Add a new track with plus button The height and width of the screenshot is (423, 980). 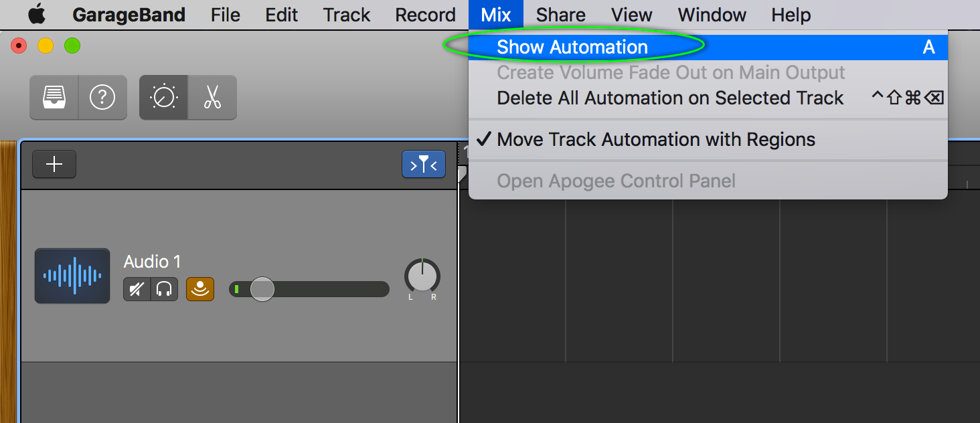pos(54,165)
